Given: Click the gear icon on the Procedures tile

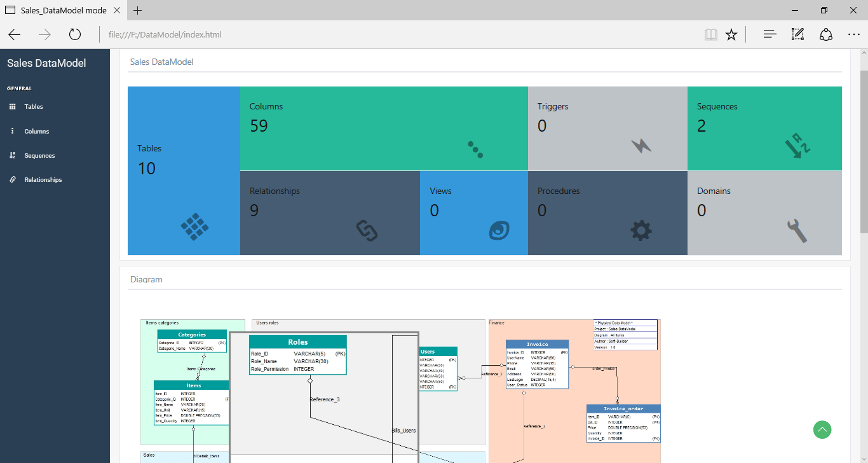Looking at the screenshot, I should click(x=641, y=231).
